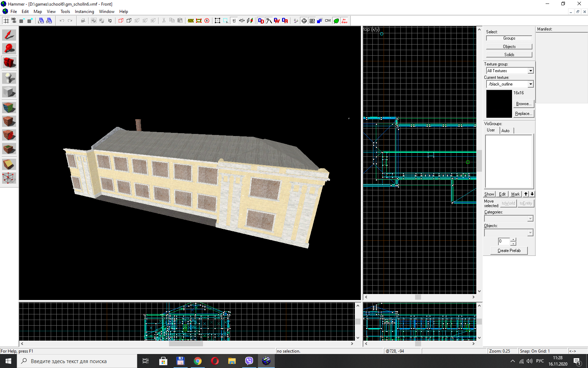Open Chrome from the taskbar
Viewport: 588px width, 368px height.
tap(198, 361)
